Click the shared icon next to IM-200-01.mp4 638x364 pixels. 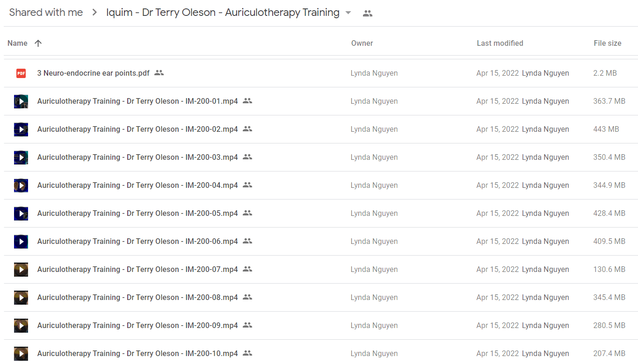pos(247,101)
